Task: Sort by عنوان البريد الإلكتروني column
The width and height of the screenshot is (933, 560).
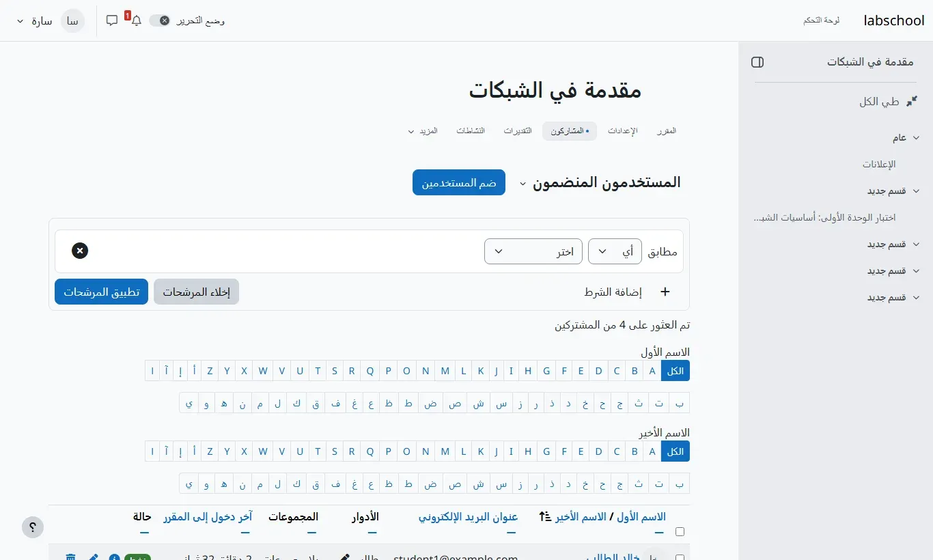Action: pos(468,517)
